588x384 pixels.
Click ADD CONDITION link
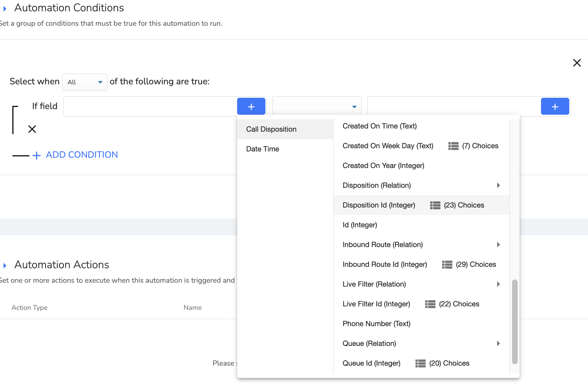tap(82, 155)
